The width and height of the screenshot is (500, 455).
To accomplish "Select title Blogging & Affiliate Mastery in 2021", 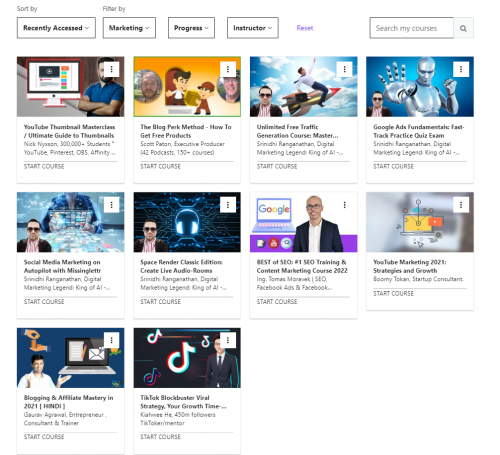I will [68, 402].
